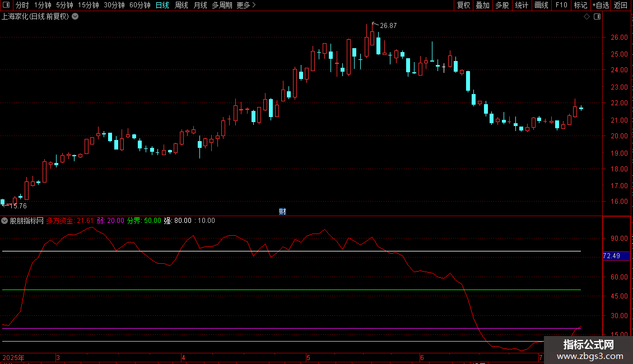Image resolution: width=633 pixels, height=364 pixels.
Task: Click month 5 on the date axis
Action: (x=308, y=357)
